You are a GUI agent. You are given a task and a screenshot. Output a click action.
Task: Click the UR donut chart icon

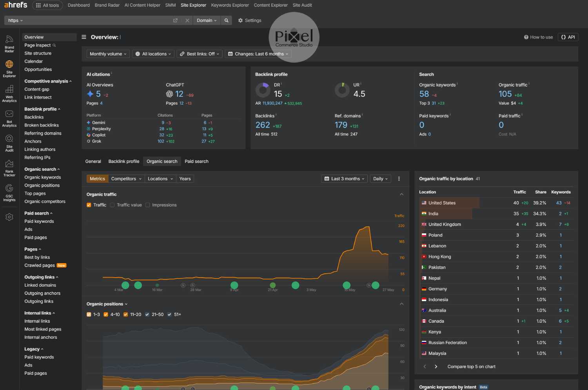pyautogui.click(x=342, y=90)
